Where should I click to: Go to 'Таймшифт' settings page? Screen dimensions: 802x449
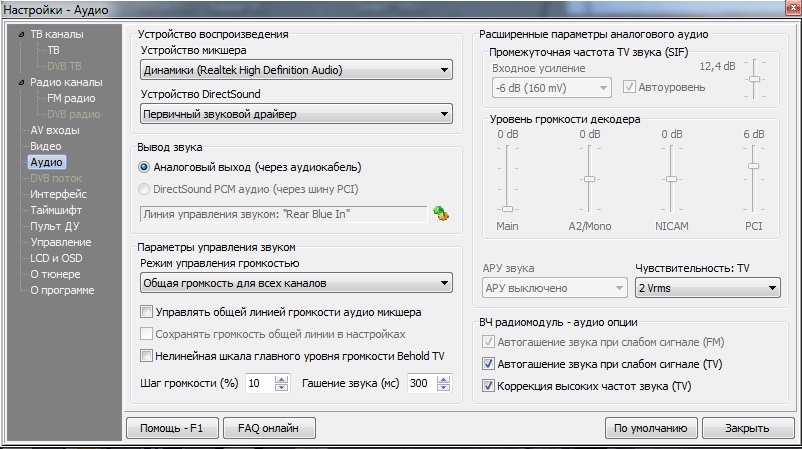[56, 210]
